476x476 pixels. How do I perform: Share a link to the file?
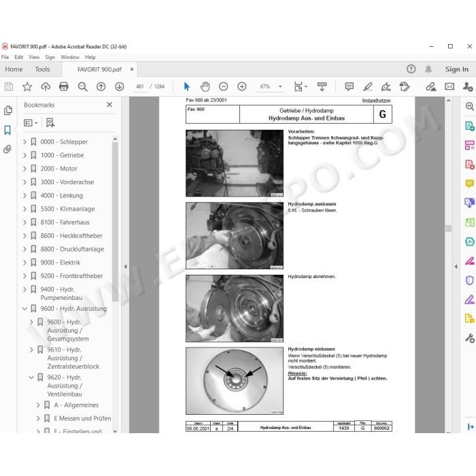(x=430, y=86)
